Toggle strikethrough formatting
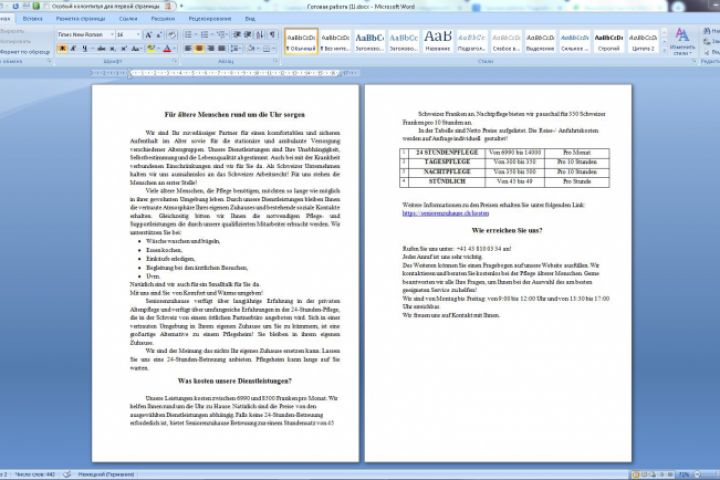The height and width of the screenshot is (480, 720). (x=101, y=48)
